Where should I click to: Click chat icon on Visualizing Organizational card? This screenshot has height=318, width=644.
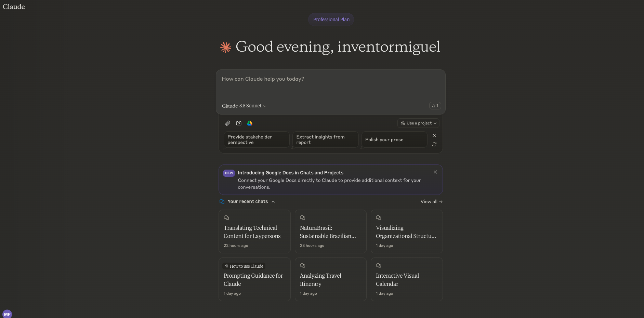click(379, 217)
